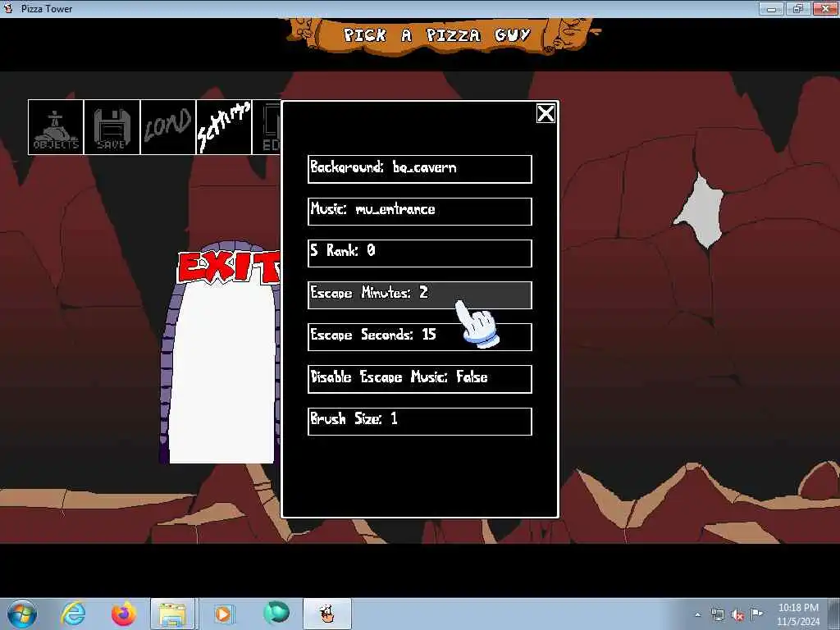
Task: Open Windows Explorer folder on taskbar
Action: [172, 614]
